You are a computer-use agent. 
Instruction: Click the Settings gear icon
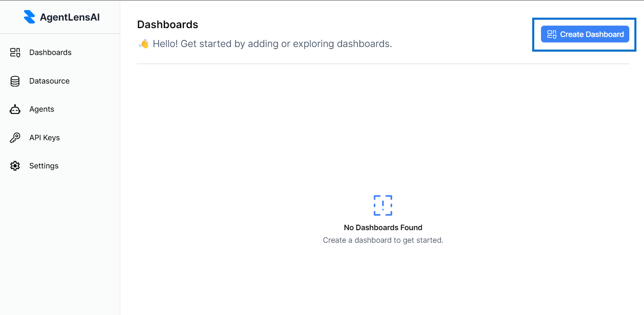click(x=15, y=166)
